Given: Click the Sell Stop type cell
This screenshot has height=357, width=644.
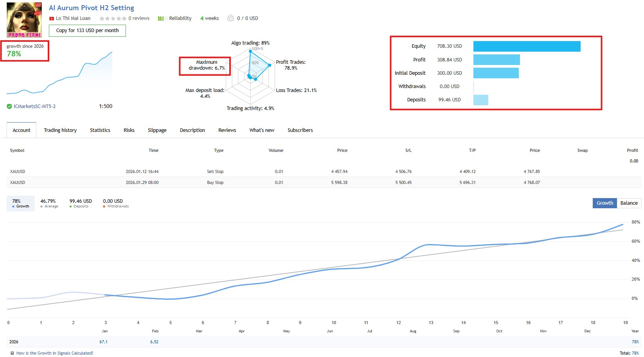Looking at the screenshot, I should (215, 171).
